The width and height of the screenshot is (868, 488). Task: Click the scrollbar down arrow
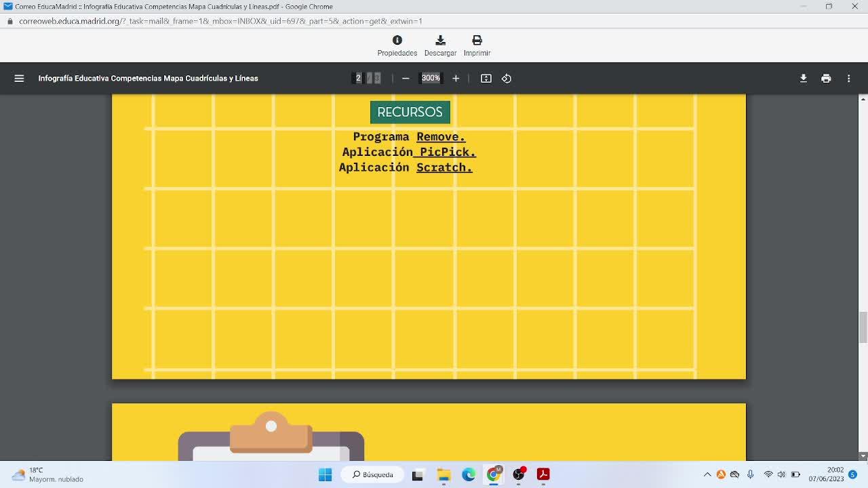pos(863,456)
